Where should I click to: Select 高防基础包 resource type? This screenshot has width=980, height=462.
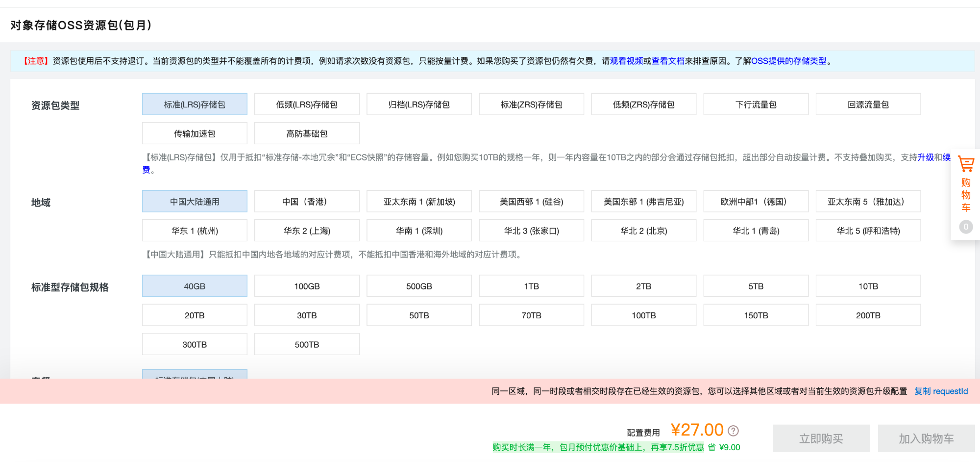[x=307, y=133]
